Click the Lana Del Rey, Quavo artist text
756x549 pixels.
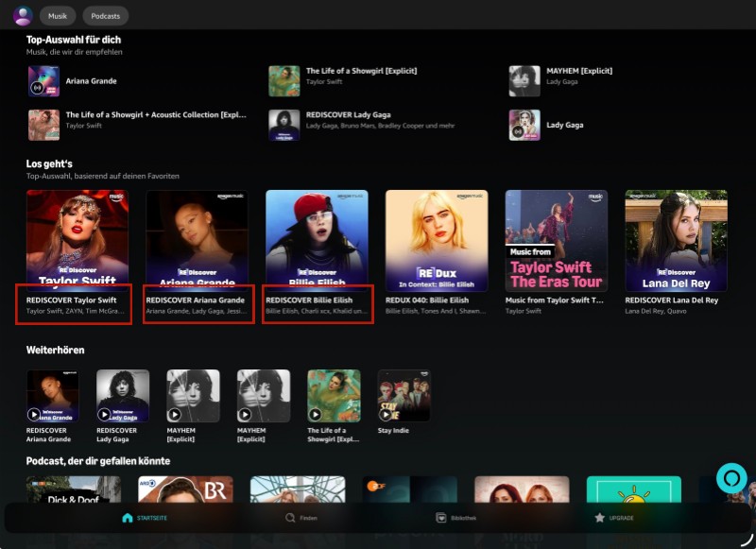[x=656, y=312]
